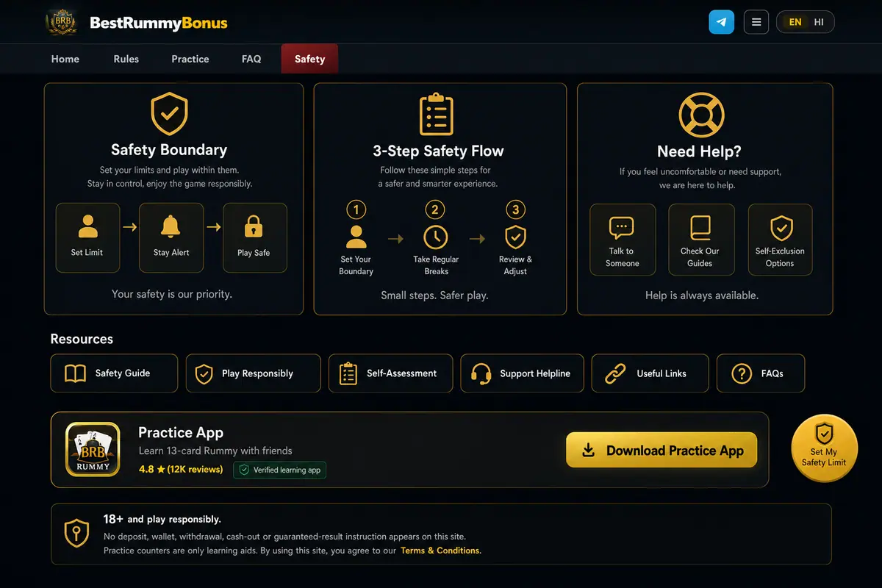This screenshot has width=882, height=588.
Task: Click the "Your safety is our priority." text
Action: [x=171, y=294]
